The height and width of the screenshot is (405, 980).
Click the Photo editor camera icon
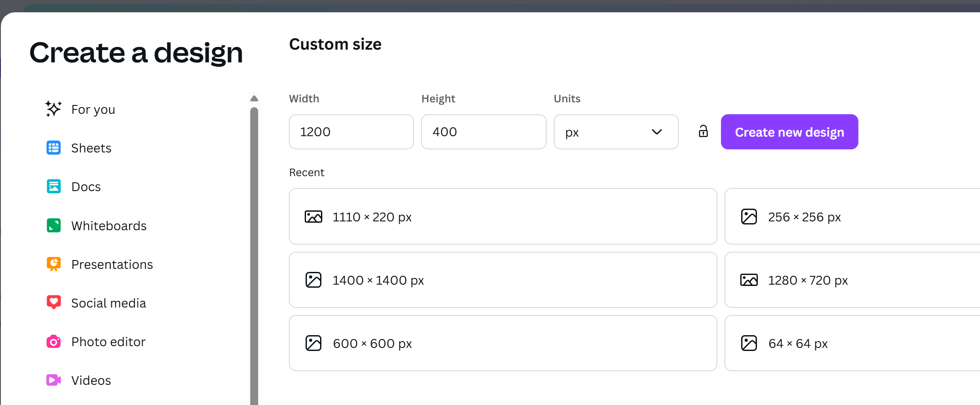point(54,341)
